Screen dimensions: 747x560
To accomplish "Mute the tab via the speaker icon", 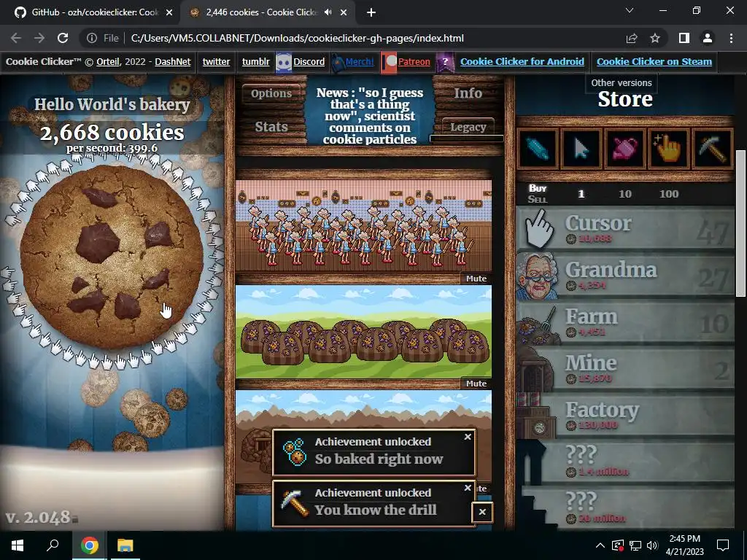I will click(x=328, y=12).
